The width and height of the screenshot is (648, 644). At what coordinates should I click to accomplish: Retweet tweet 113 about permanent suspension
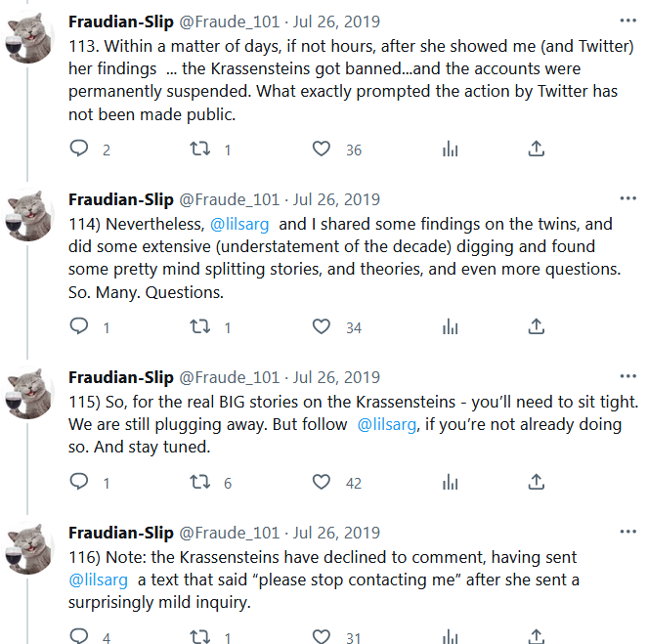(199, 150)
